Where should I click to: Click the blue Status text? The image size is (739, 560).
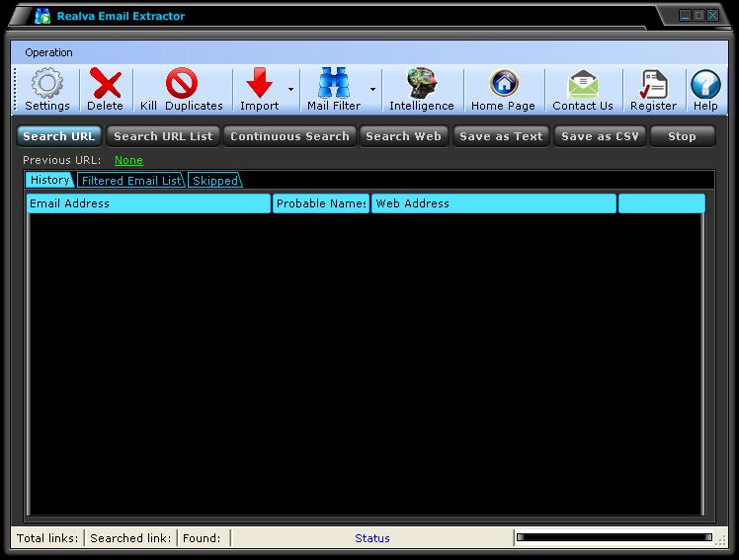coord(372,538)
